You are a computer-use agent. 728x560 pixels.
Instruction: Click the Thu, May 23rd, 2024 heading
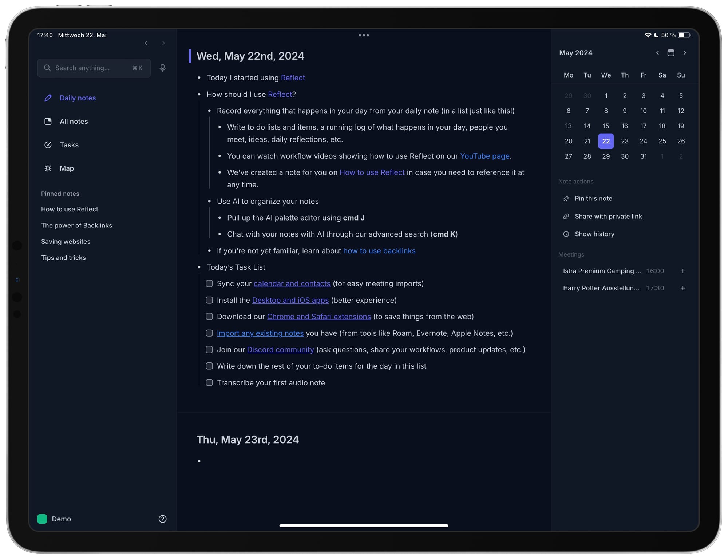pos(248,440)
